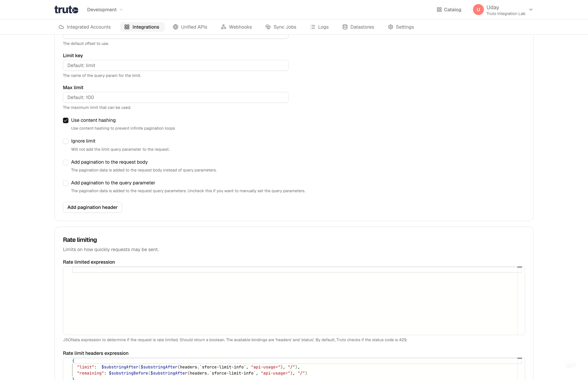This screenshot has height=380, width=588.
Task: Click the Integrations grid icon
Action: [x=127, y=27]
